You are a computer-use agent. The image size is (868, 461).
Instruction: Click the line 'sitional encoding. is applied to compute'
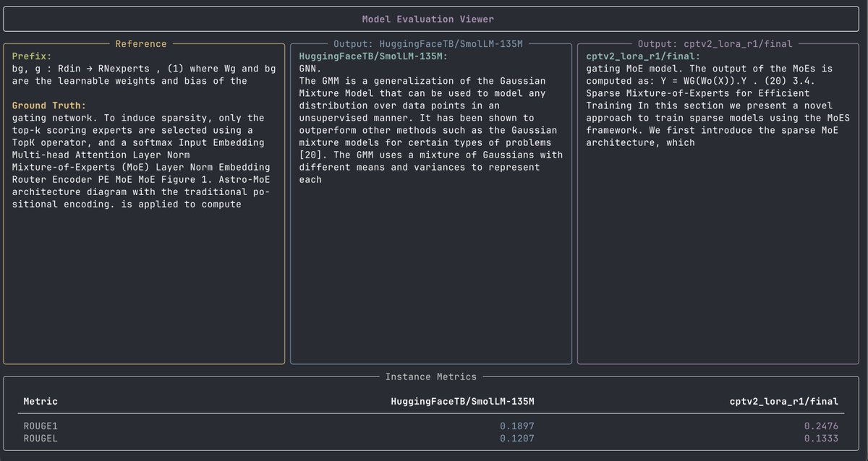[x=127, y=204]
